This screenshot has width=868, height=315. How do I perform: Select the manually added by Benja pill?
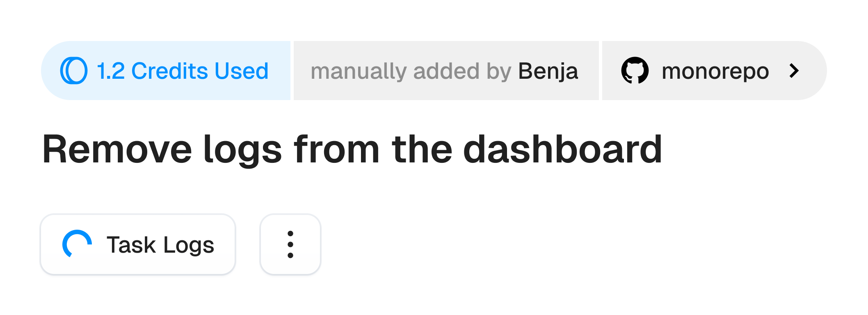point(446,71)
